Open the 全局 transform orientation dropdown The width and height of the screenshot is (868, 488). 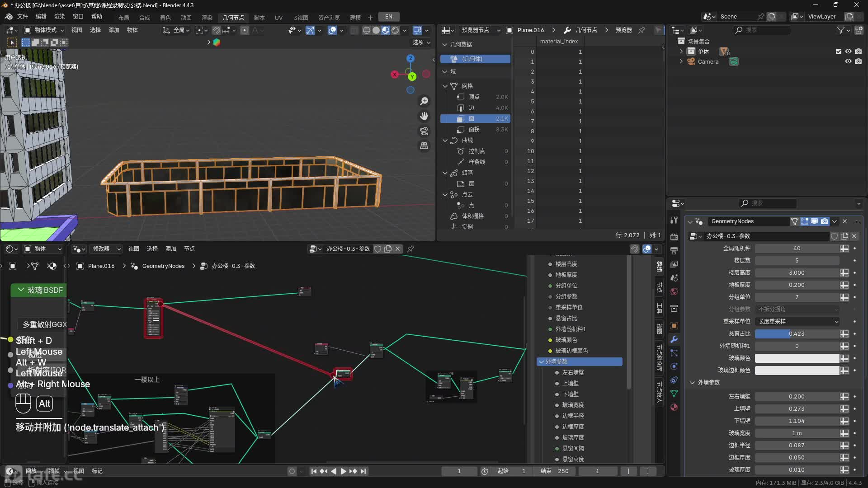click(x=176, y=30)
